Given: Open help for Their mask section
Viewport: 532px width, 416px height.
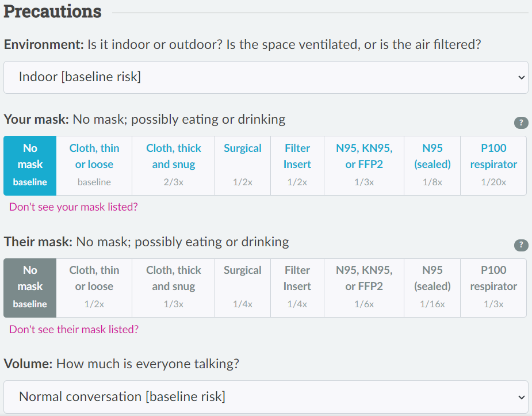Looking at the screenshot, I should pos(521,245).
